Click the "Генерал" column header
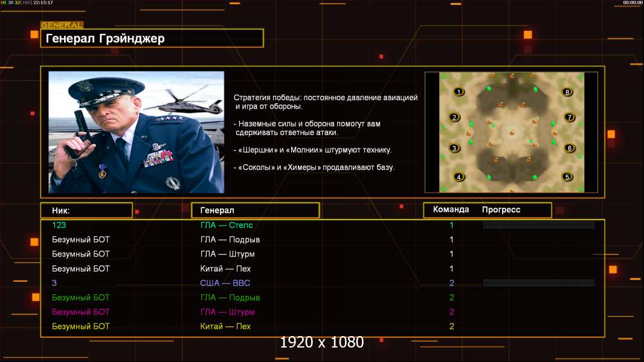 pyautogui.click(x=217, y=211)
